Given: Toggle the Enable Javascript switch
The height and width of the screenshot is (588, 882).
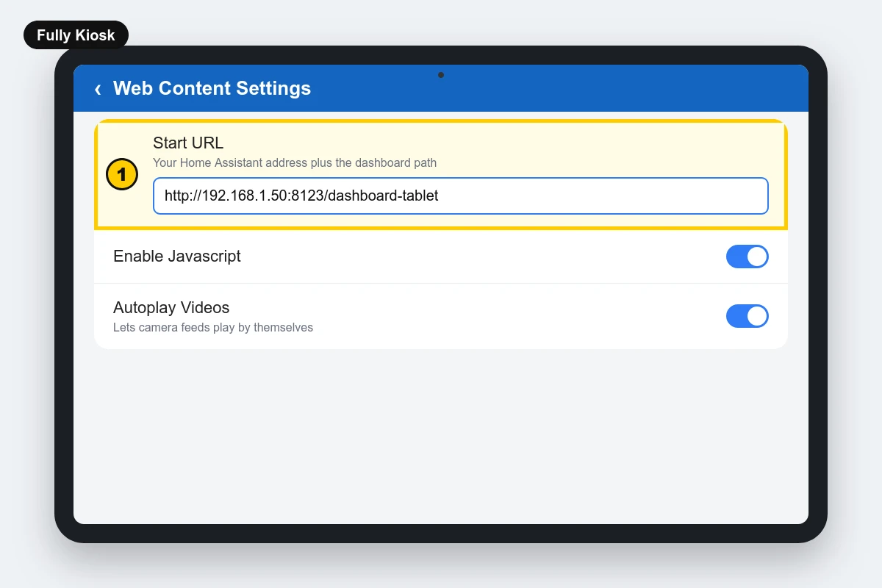Looking at the screenshot, I should [747, 257].
